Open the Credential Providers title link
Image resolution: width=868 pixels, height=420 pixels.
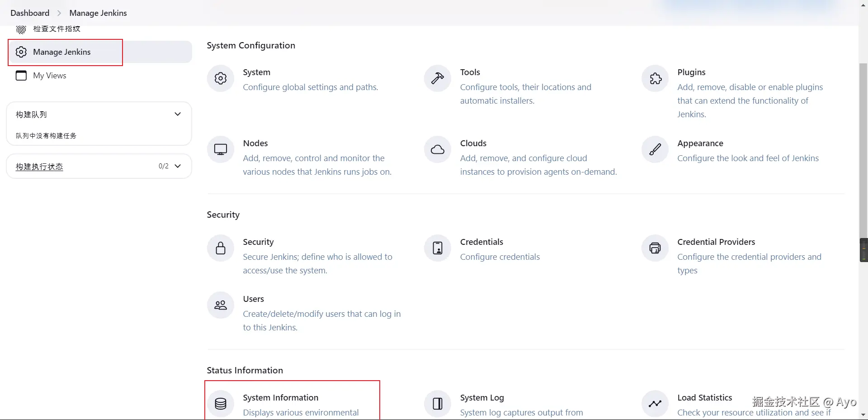pos(716,242)
